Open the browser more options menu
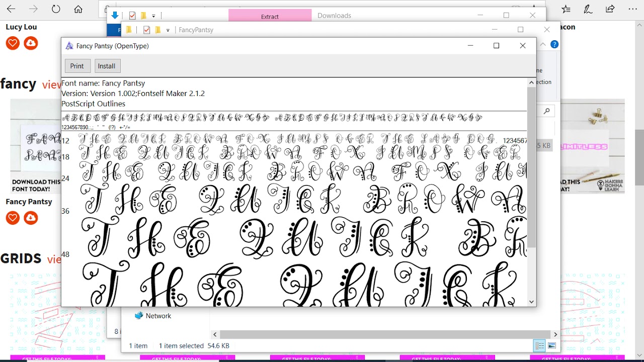 [x=632, y=9]
